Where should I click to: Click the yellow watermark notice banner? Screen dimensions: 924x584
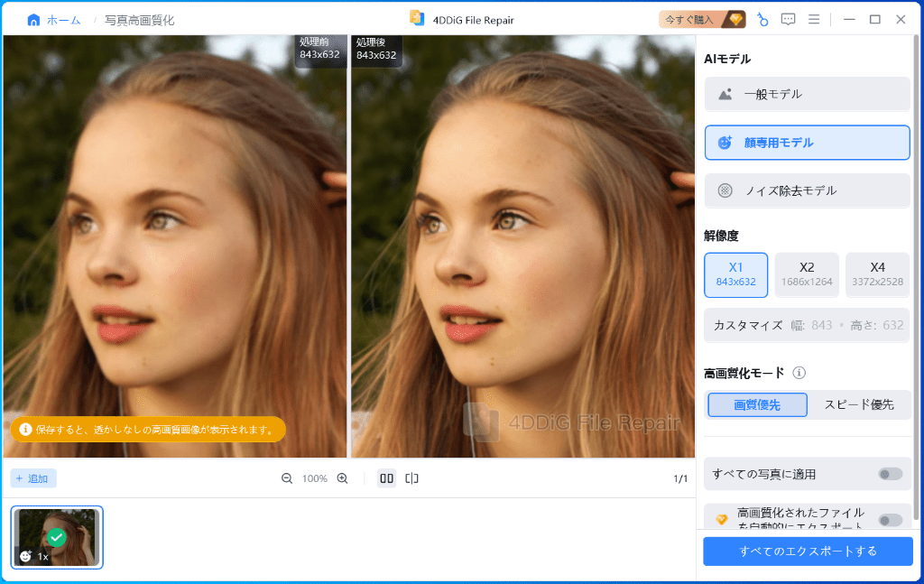click(148, 430)
